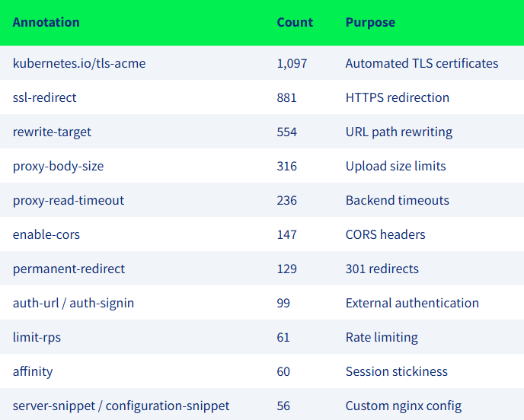Select the rewrite-target annotation cell

pos(52,132)
